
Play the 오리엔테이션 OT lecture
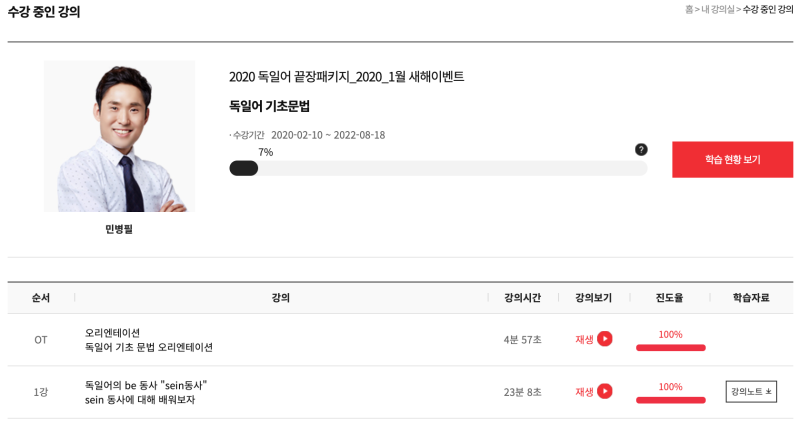[594, 339]
